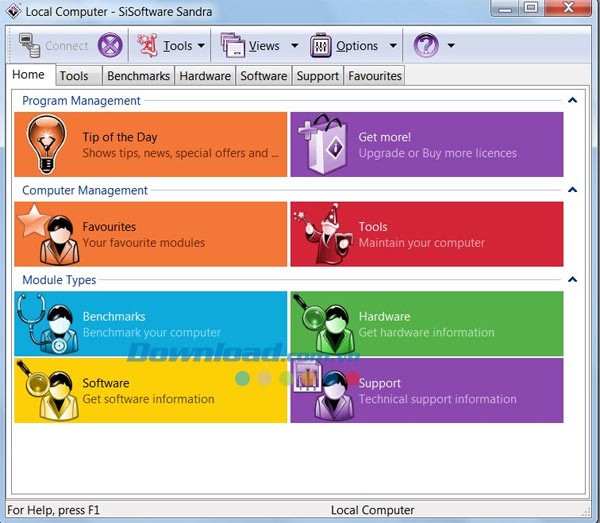Click Maintain your computer description
600x523 pixels.
pyautogui.click(x=421, y=243)
